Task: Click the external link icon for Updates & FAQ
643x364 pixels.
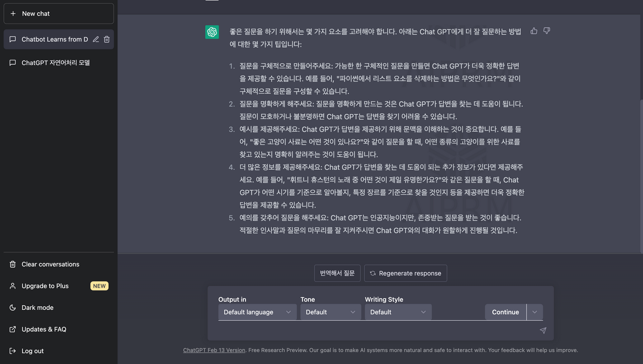Action: coord(13,329)
